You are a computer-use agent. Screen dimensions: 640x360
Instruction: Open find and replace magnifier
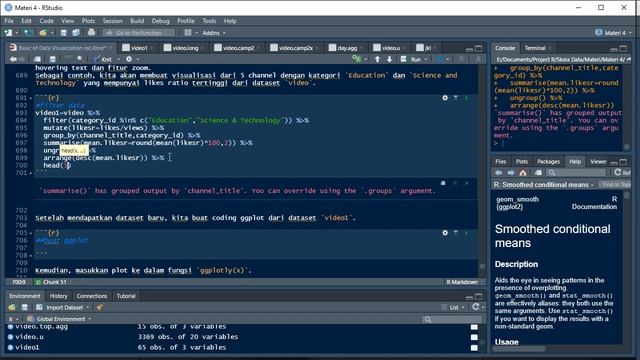(80, 59)
